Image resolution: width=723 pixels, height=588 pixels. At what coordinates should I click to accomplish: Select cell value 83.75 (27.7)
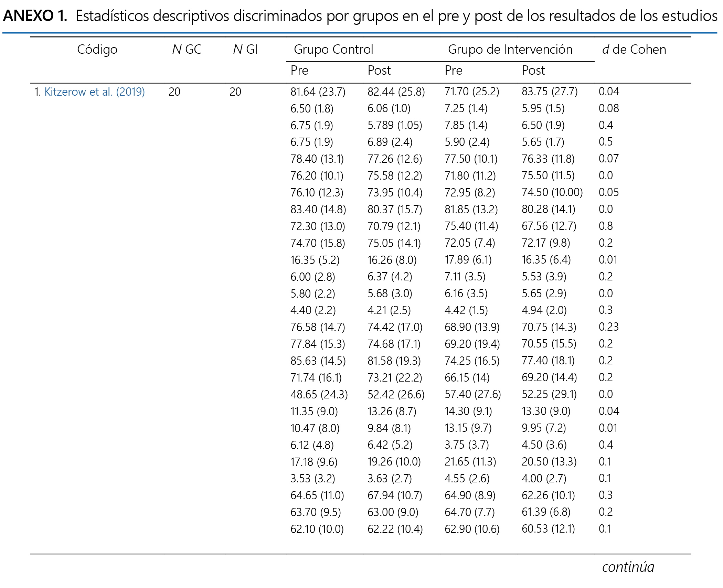[x=550, y=92]
